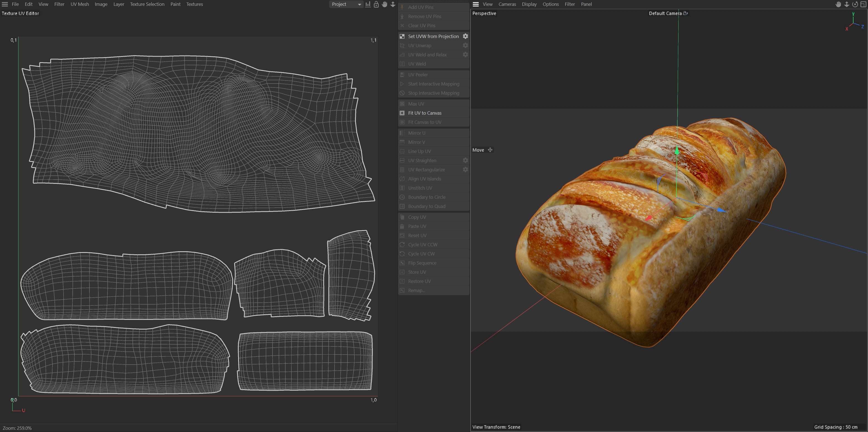Image resolution: width=868 pixels, height=432 pixels.
Task: Click the Default Camera icon
Action: click(685, 14)
